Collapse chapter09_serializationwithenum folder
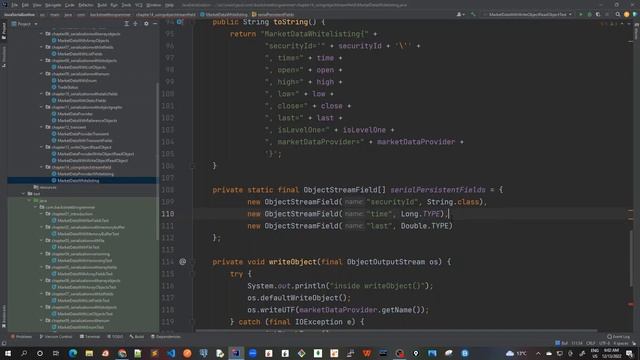 tap(42, 74)
